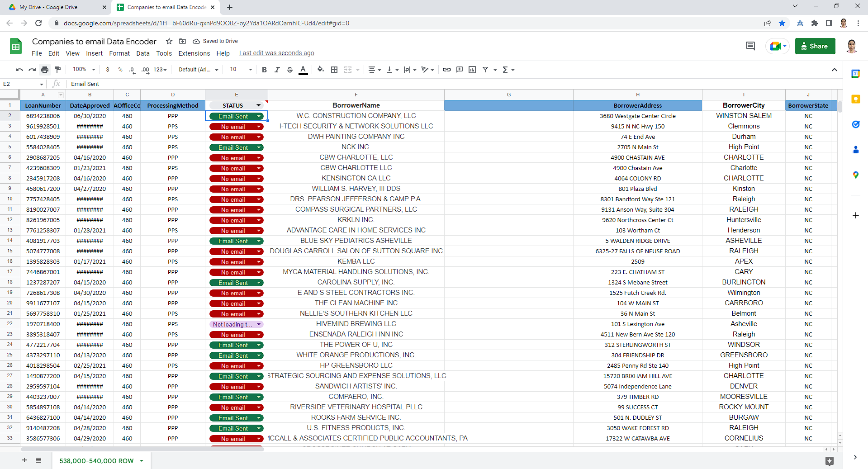The height and width of the screenshot is (469, 868).
Task: Click the horizontal scrollbar of the sheet
Action: (x=142, y=449)
